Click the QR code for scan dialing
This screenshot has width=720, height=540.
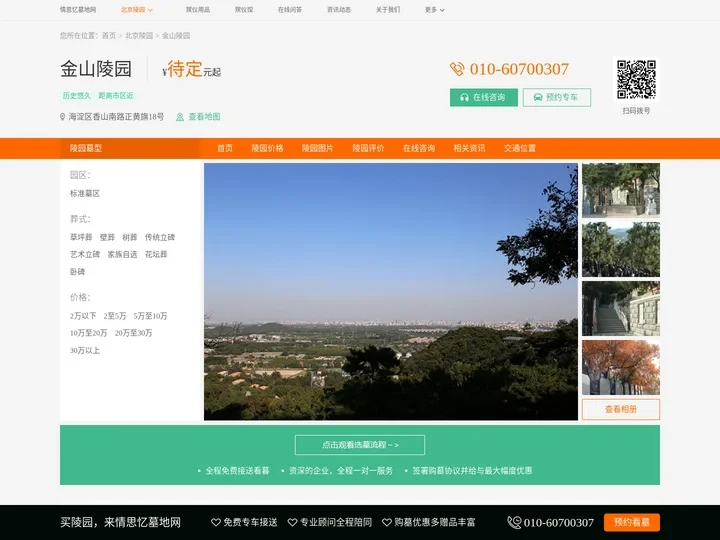[x=636, y=79]
